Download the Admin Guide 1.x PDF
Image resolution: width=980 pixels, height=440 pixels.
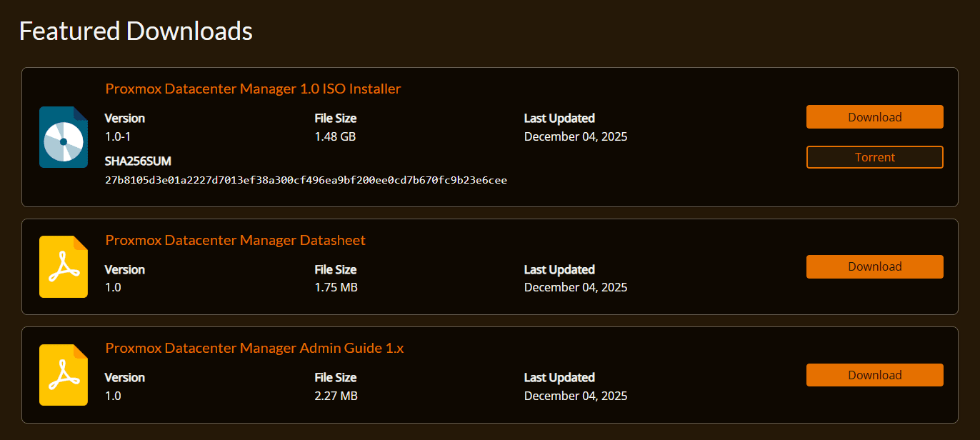click(874, 374)
